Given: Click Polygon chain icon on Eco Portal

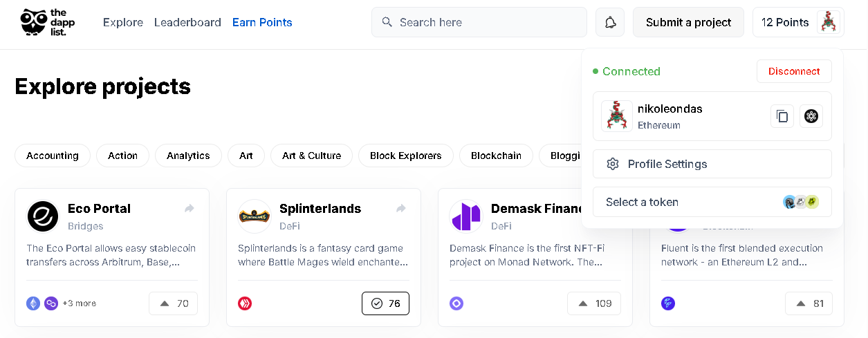Looking at the screenshot, I should (x=51, y=303).
